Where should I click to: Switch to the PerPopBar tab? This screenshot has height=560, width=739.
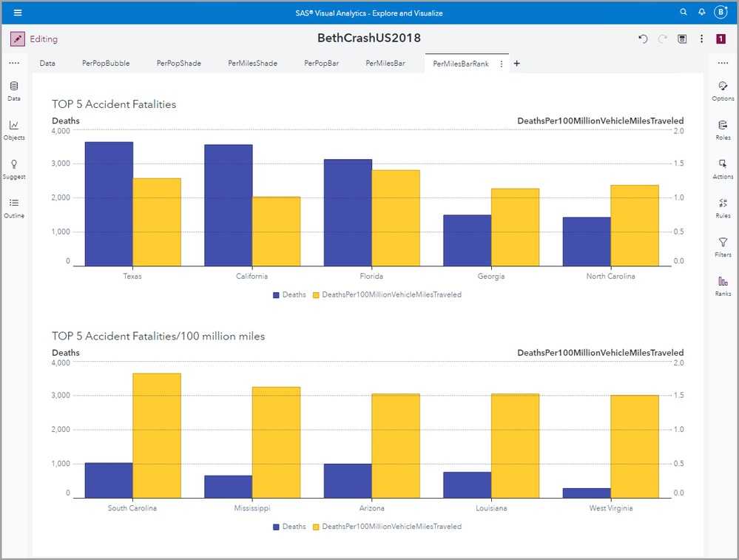click(322, 63)
